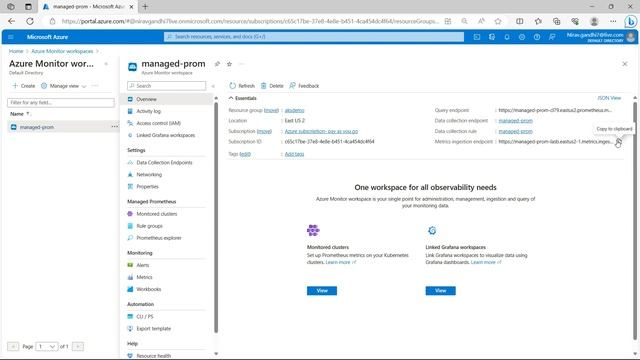Click the Feedback toolbar button
The image size is (640, 360).
pyautogui.click(x=304, y=86)
